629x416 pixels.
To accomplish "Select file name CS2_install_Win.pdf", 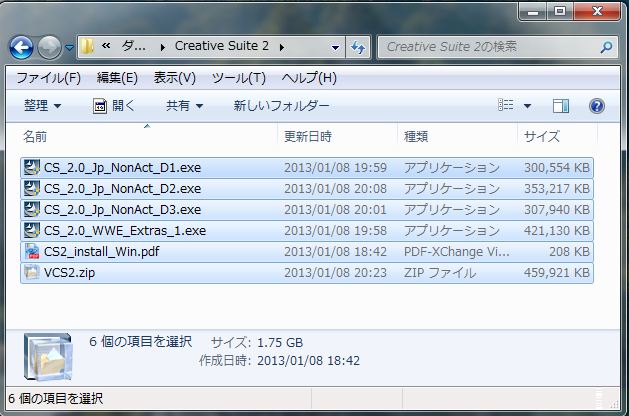I will (x=101, y=252).
